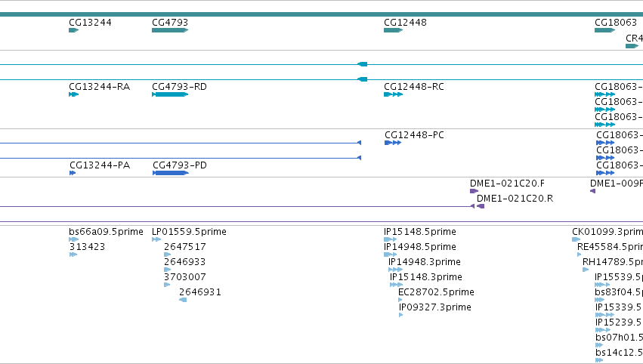
Task: Click the CG4793-PD protein glyph
Action: pos(171,173)
